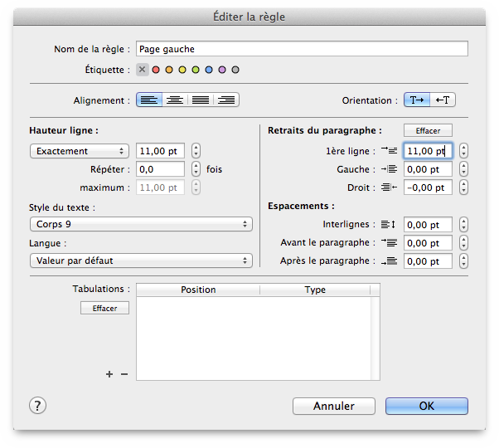Image resolution: width=499 pixels, height=448 pixels.
Task: Click the stepper beside the Interlignes field
Action: click(463, 225)
